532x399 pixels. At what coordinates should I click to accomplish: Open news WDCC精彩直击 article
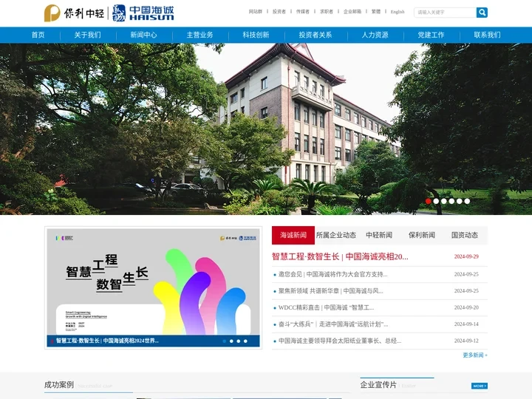(x=326, y=307)
